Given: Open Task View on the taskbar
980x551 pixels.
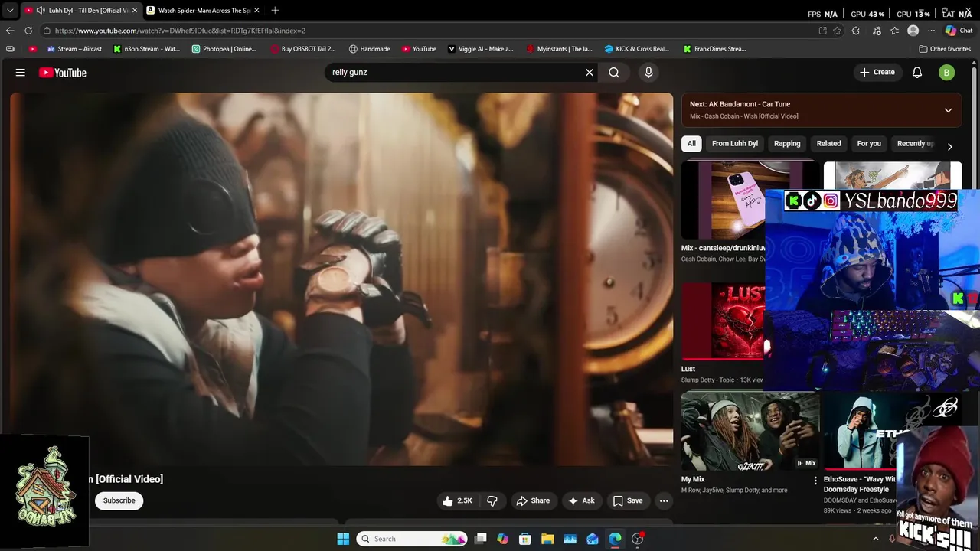Looking at the screenshot, I should tap(480, 539).
